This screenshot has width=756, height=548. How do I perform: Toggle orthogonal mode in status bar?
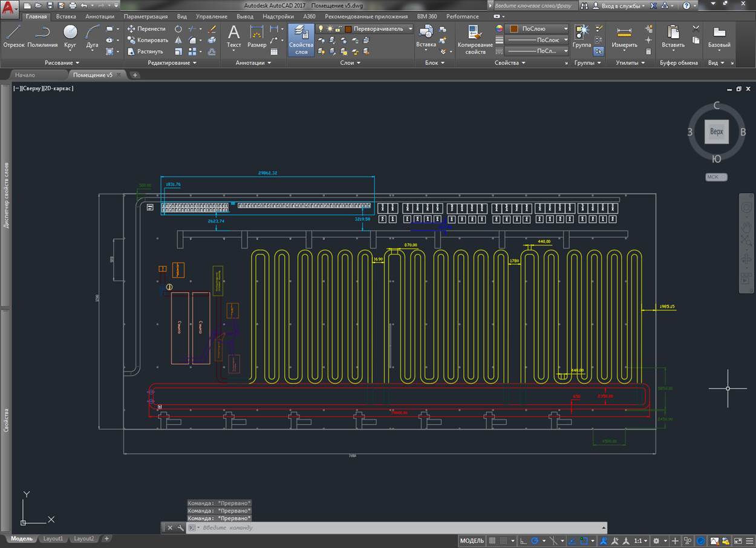click(x=524, y=541)
